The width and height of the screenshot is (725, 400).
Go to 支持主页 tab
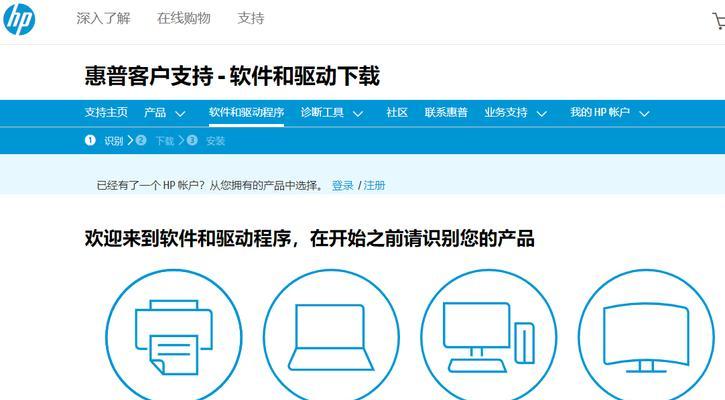(x=106, y=112)
